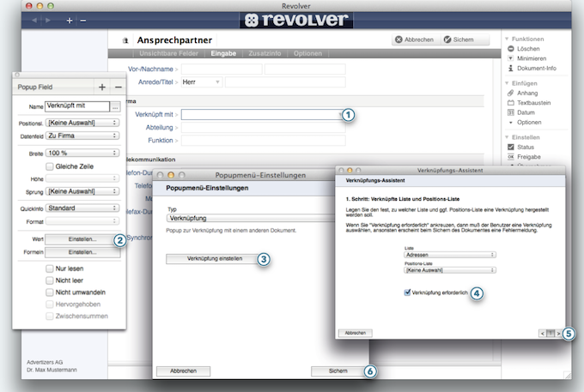
Task: Click the Status icon under Einstellen
Action: [x=510, y=147]
